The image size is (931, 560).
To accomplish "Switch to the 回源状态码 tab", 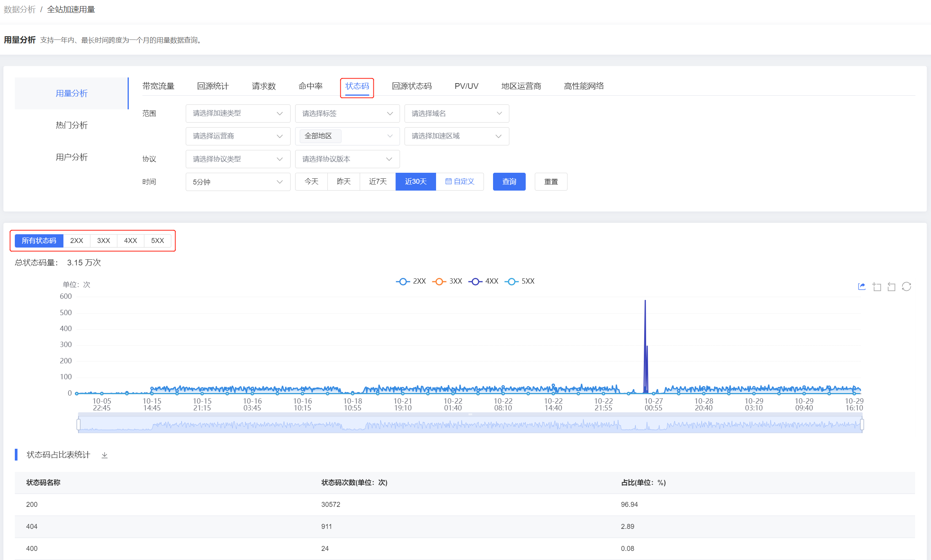I will point(412,86).
